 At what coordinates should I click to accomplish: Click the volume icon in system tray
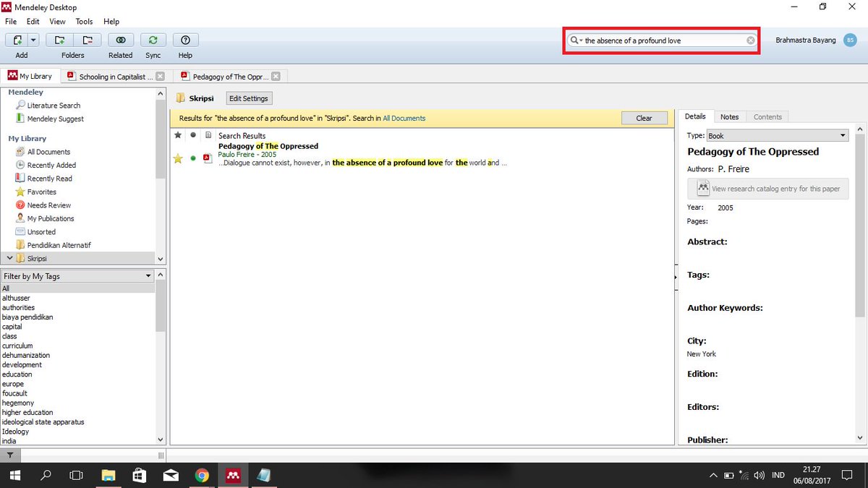(x=759, y=476)
